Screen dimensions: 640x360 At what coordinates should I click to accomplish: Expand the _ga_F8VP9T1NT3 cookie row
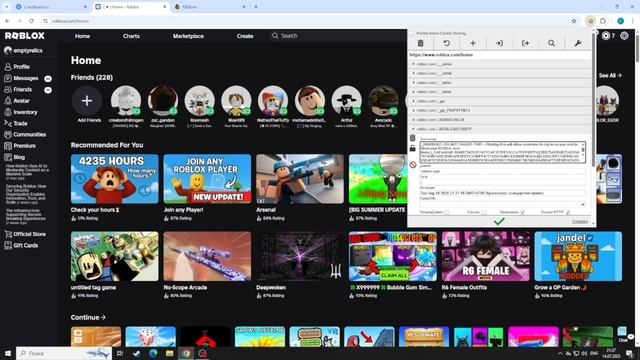pos(500,111)
